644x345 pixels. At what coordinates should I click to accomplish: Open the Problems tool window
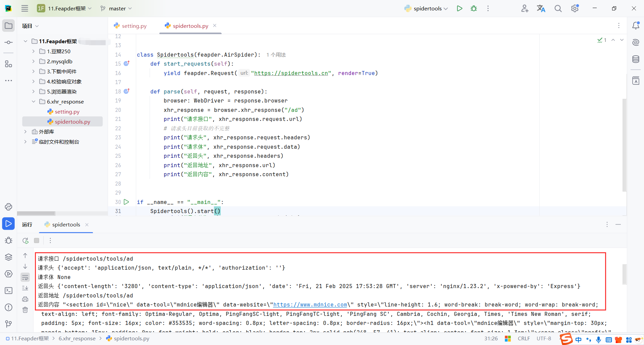[8, 307]
